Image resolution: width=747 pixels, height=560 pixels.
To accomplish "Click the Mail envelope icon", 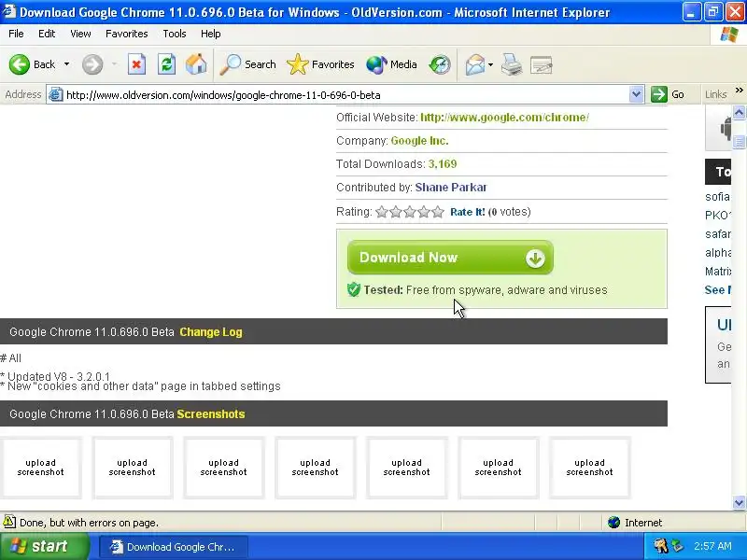I will pos(475,64).
